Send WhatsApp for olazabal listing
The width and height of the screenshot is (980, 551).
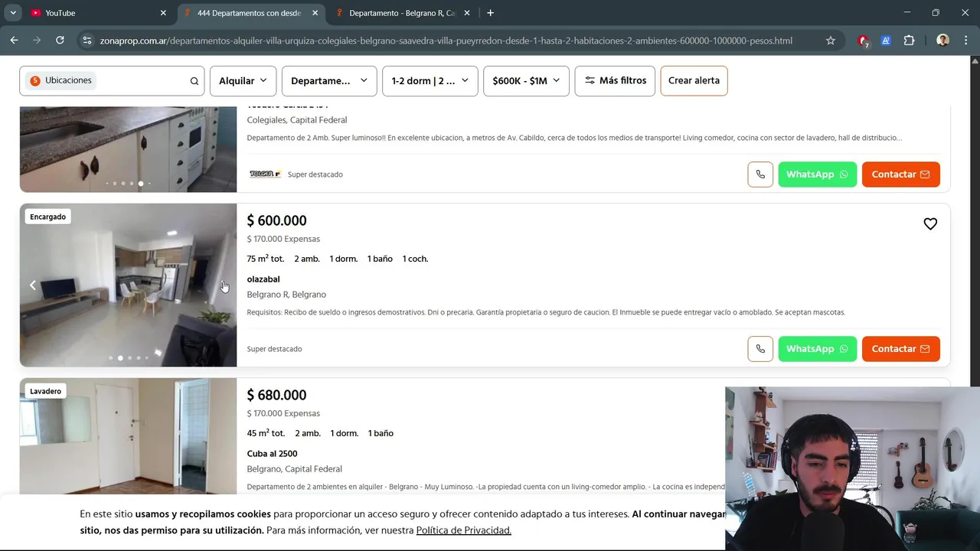pyautogui.click(x=817, y=349)
